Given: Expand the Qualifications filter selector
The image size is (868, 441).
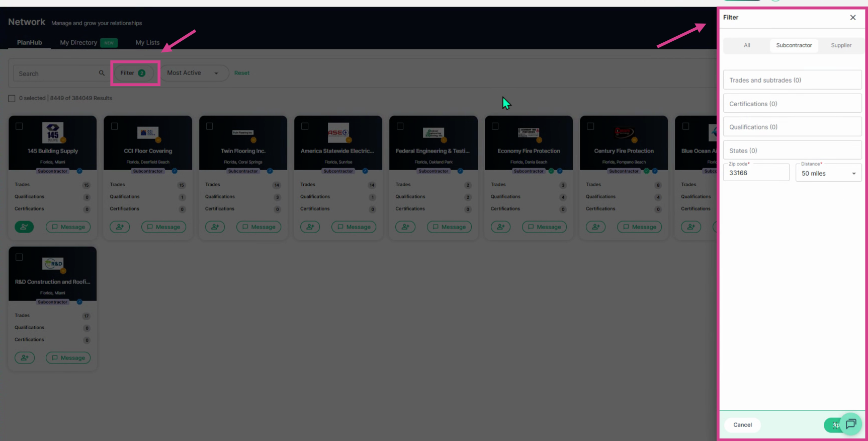Looking at the screenshot, I should click(792, 127).
